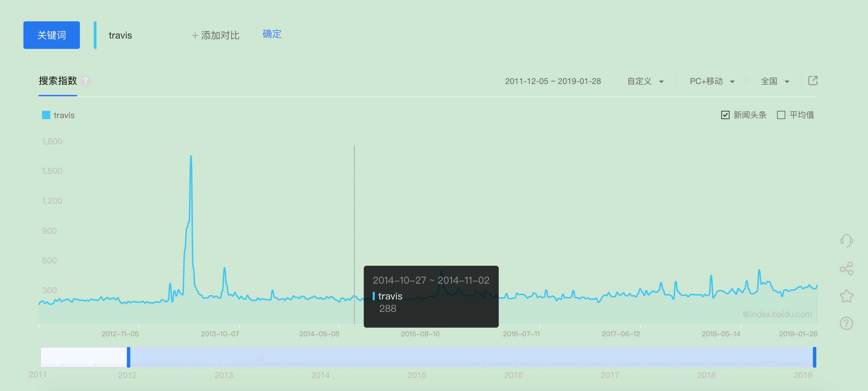Click the 2013-10-07 axis label

point(220,334)
